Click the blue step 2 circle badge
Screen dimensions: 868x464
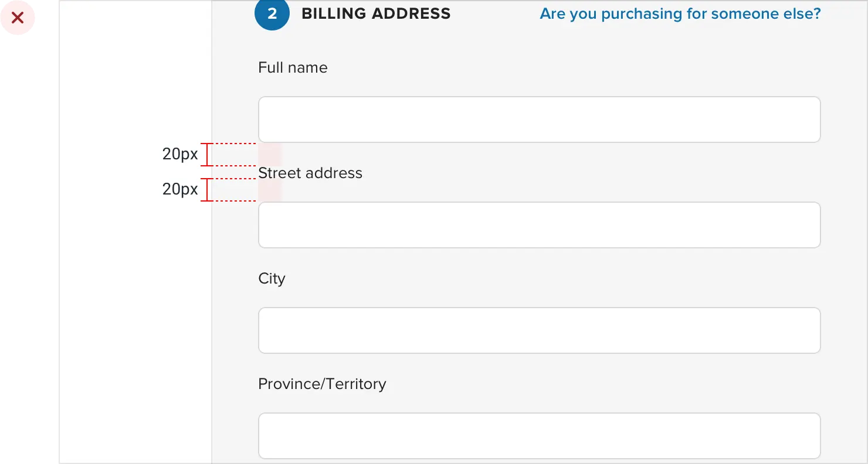[x=272, y=13]
